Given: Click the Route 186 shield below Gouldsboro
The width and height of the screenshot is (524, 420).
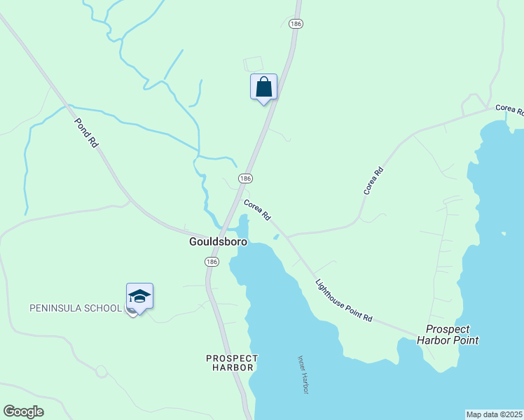Looking at the screenshot, I should coord(212,262).
